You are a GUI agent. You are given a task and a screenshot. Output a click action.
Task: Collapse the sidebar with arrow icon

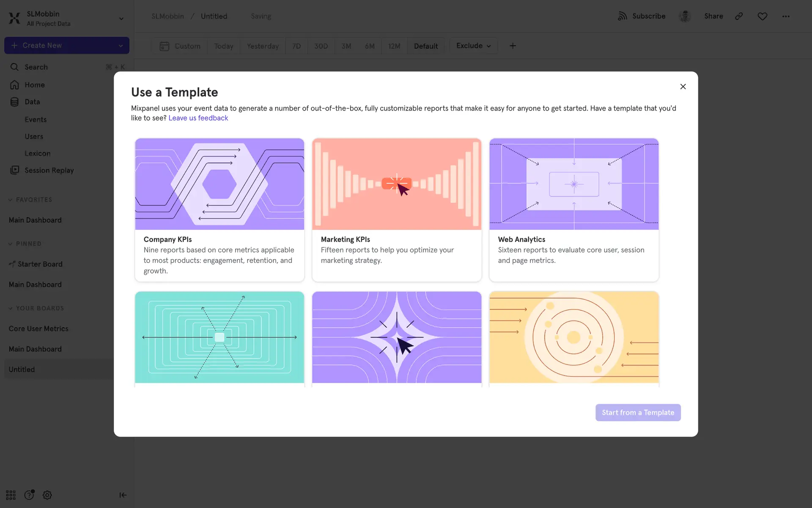[123, 495]
